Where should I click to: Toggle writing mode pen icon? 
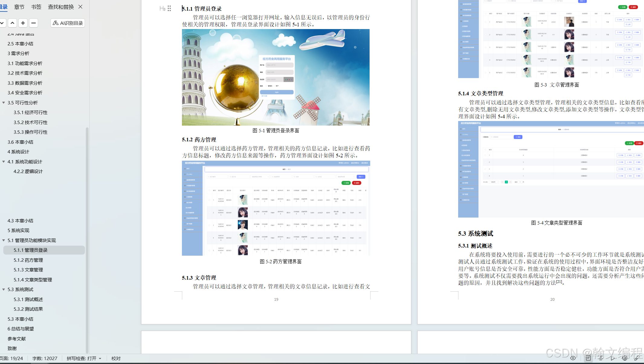637,358
